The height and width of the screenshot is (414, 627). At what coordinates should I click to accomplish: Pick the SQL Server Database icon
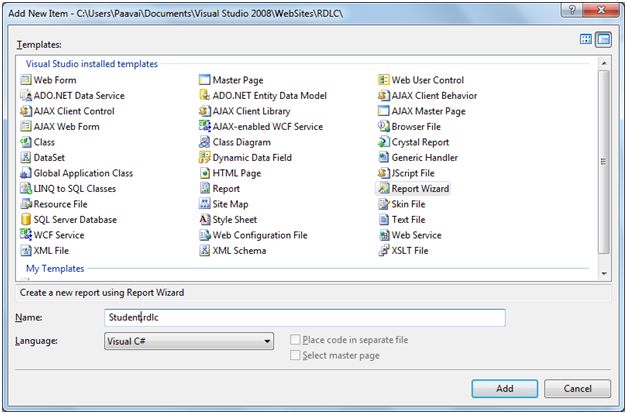click(26, 220)
